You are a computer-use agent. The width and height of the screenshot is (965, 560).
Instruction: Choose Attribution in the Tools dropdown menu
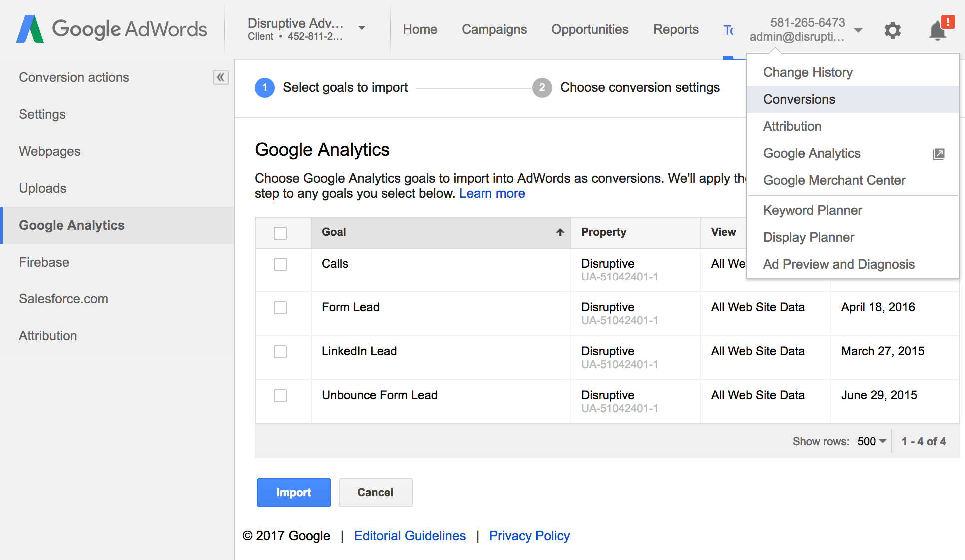853,126
